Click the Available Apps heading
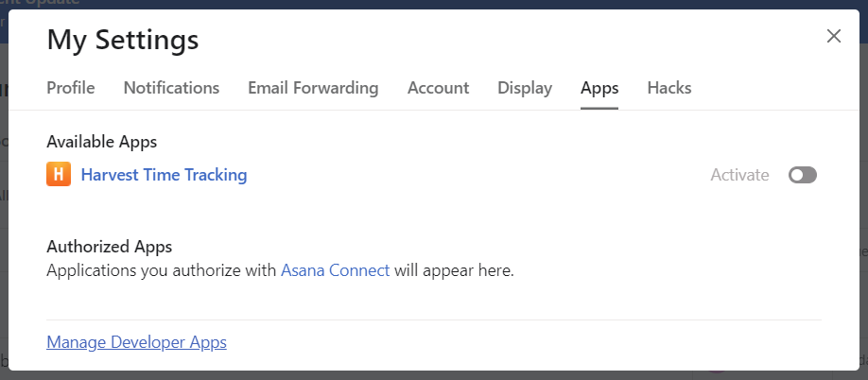This screenshot has width=868, height=380. [101, 142]
